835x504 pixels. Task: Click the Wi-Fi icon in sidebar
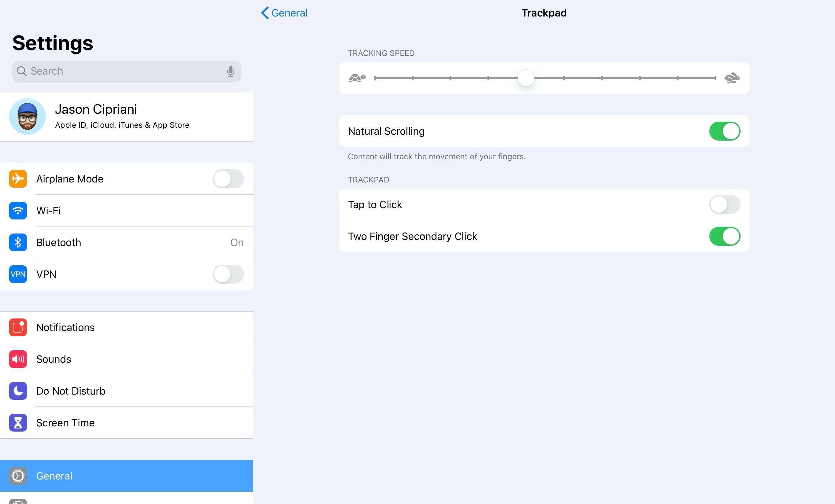(18, 211)
